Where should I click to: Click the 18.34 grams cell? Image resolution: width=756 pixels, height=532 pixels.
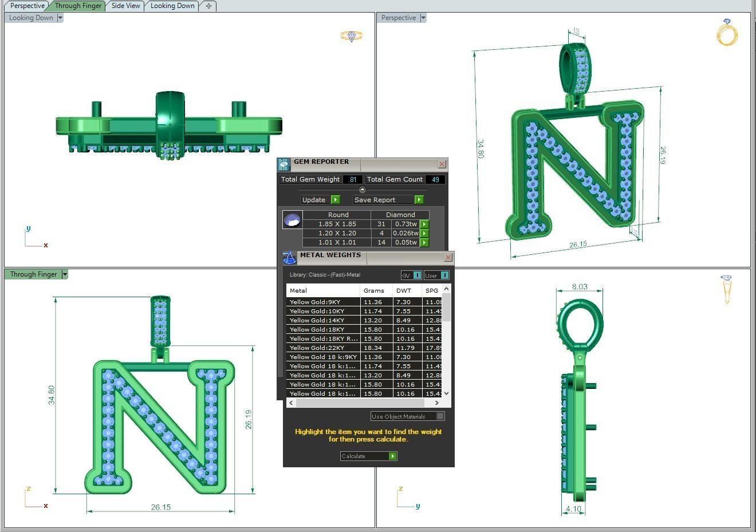pyautogui.click(x=376, y=348)
